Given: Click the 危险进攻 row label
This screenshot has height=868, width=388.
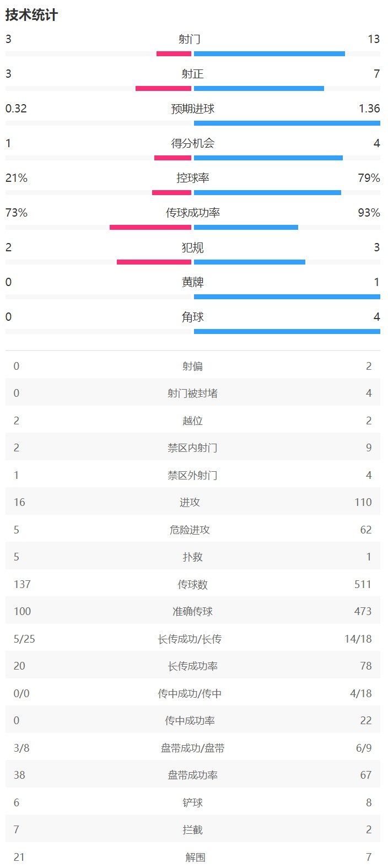Looking at the screenshot, I should pos(190,530).
